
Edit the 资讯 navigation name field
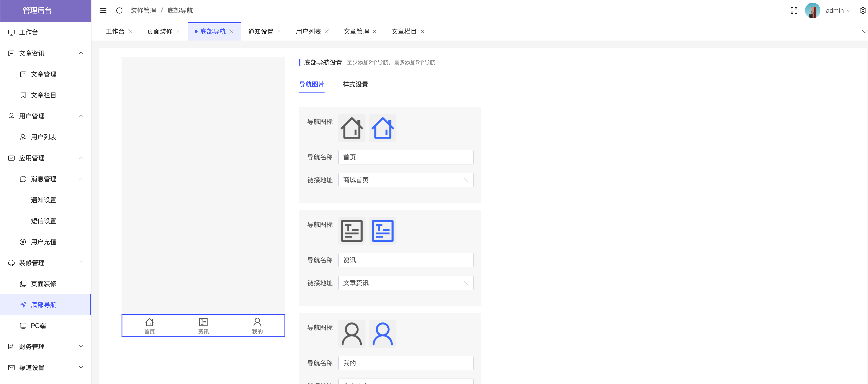click(406, 260)
